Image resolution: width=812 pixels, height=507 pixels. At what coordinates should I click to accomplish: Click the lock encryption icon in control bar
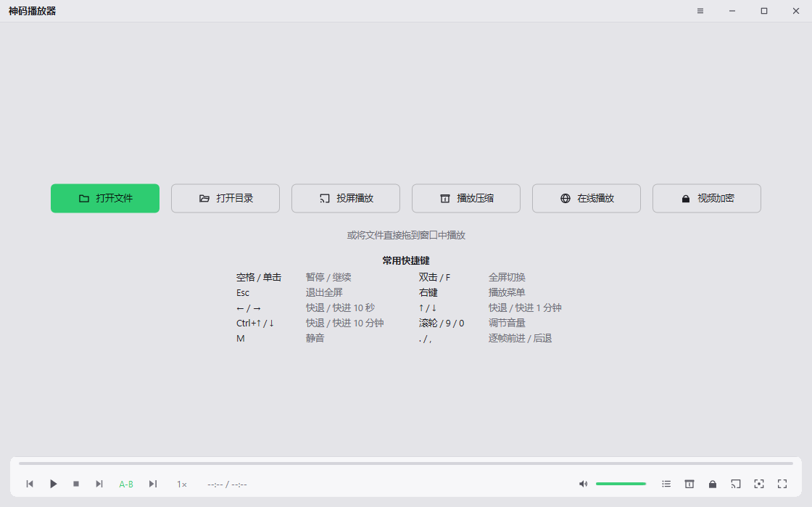[713, 484]
